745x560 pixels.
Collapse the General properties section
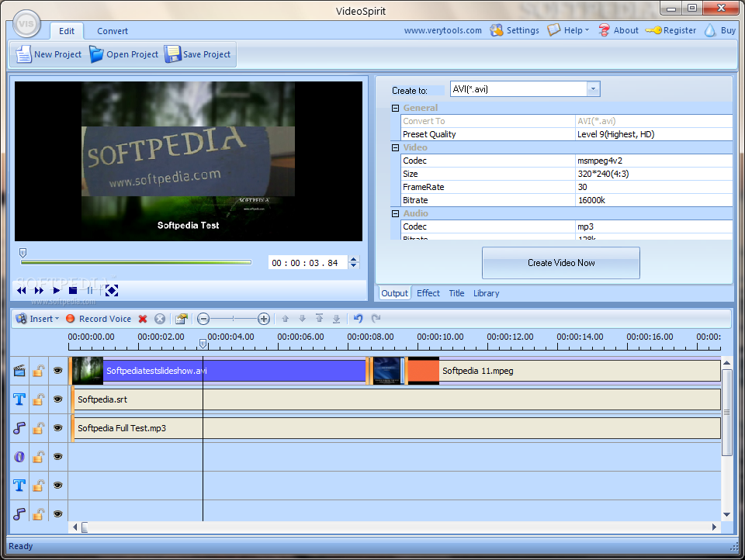pyautogui.click(x=395, y=108)
